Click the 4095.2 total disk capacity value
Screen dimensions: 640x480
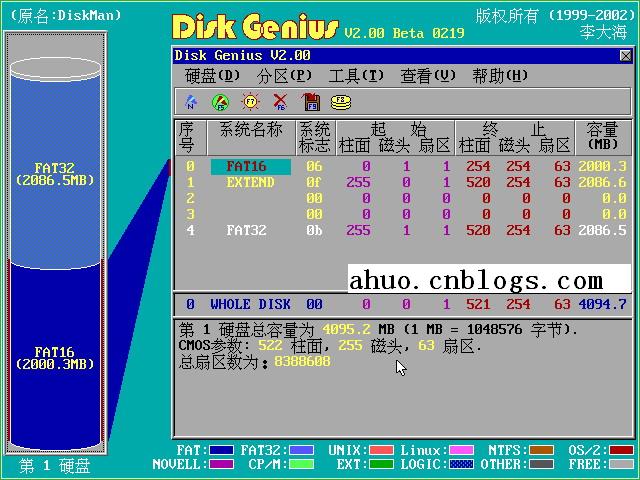[x=347, y=329]
